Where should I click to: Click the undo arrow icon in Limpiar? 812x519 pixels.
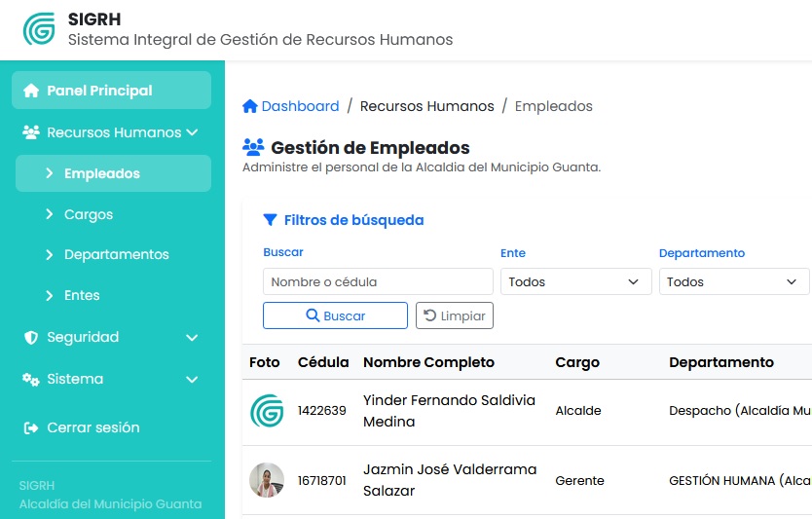coord(429,315)
